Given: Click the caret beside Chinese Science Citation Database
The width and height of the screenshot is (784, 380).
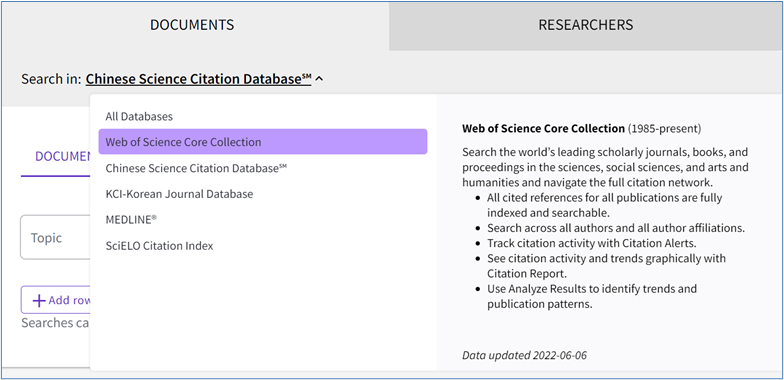Looking at the screenshot, I should point(320,79).
